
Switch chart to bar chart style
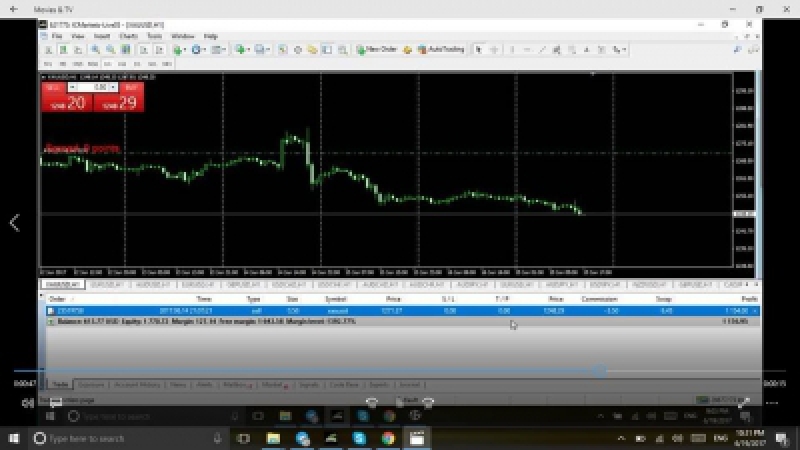(x=48, y=50)
